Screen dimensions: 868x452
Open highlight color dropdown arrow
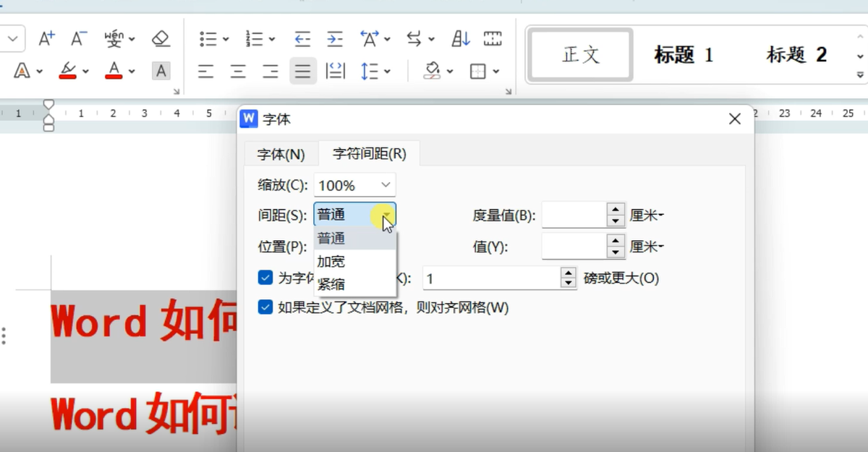pyautogui.click(x=85, y=72)
